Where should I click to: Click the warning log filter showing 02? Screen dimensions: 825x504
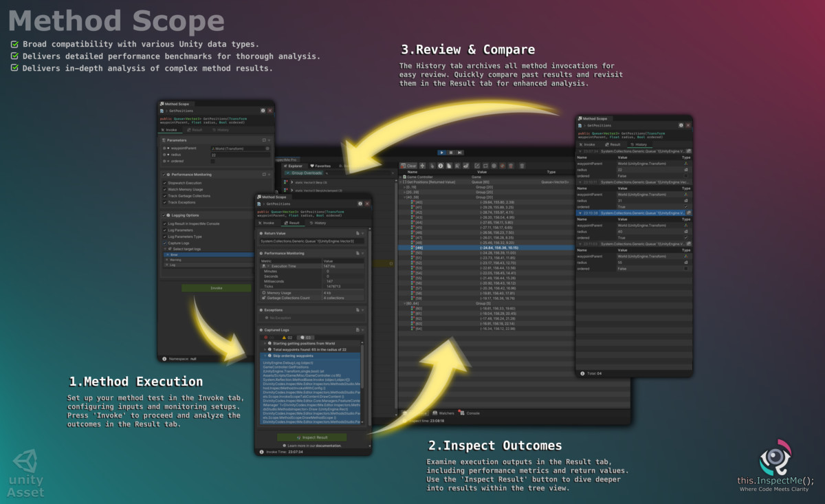287,338
